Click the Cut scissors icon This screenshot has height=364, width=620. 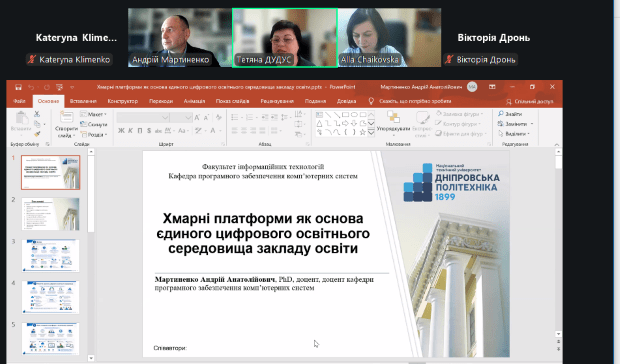[37, 114]
